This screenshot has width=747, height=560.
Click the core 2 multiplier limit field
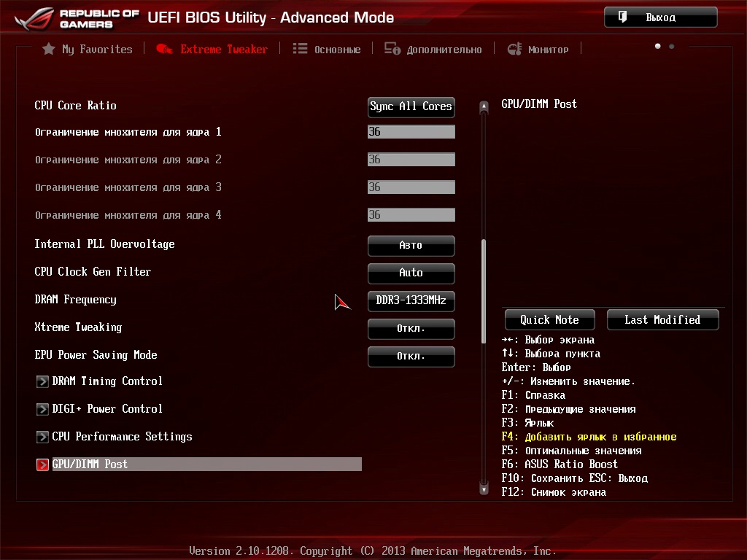pyautogui.click(x=411, y=160)
